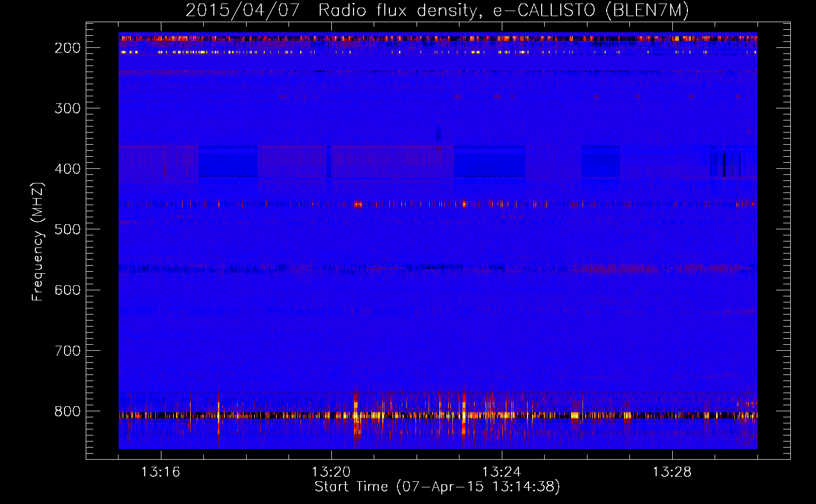Click the 13:16 time tick label
The width and height of the screenshot is (816, 504).
(x=160, y=472)
